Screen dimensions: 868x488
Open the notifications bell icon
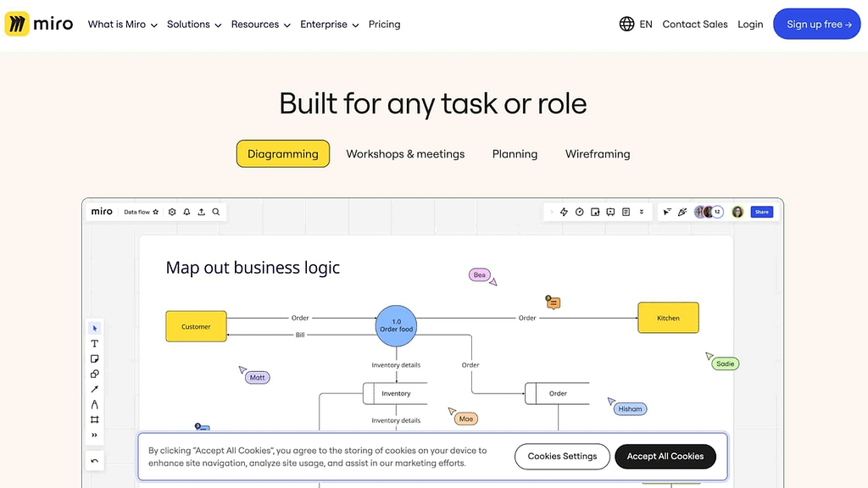186,212
